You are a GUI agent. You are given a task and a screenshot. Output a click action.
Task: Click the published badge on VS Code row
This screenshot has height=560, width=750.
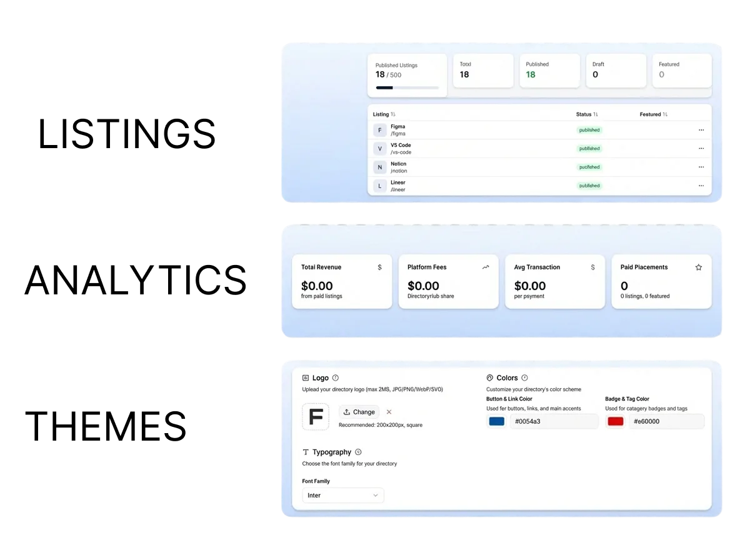pyautogui.click(x=589, y=148)
